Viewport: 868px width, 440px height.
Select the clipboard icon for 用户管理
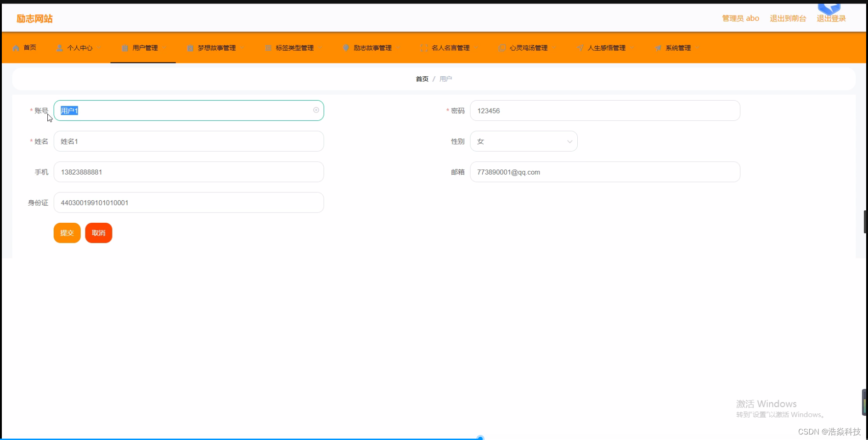click(124, 47)
